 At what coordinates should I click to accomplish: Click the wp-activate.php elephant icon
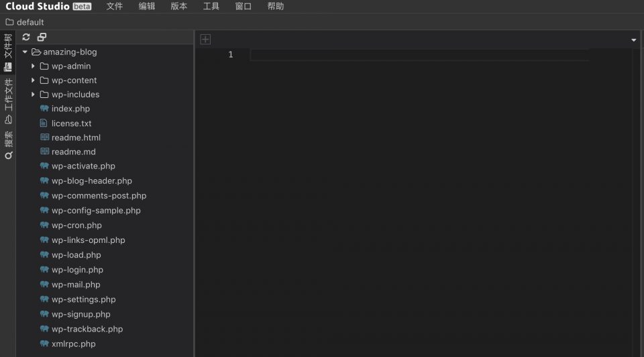(44, 166)
